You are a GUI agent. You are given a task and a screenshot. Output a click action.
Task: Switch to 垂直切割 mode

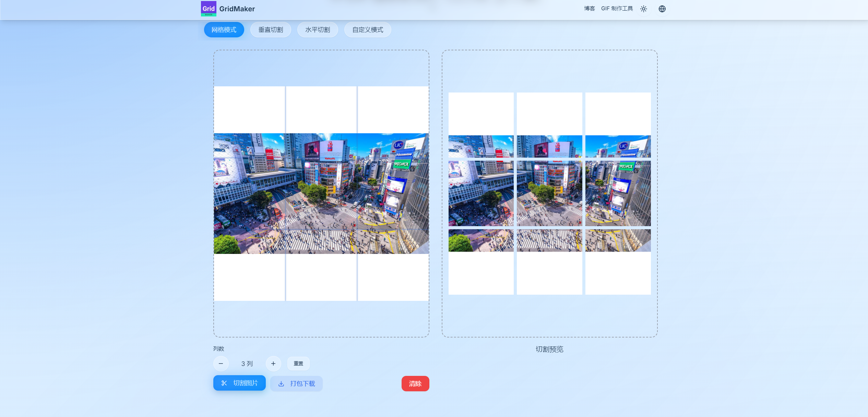pos(271,29)
